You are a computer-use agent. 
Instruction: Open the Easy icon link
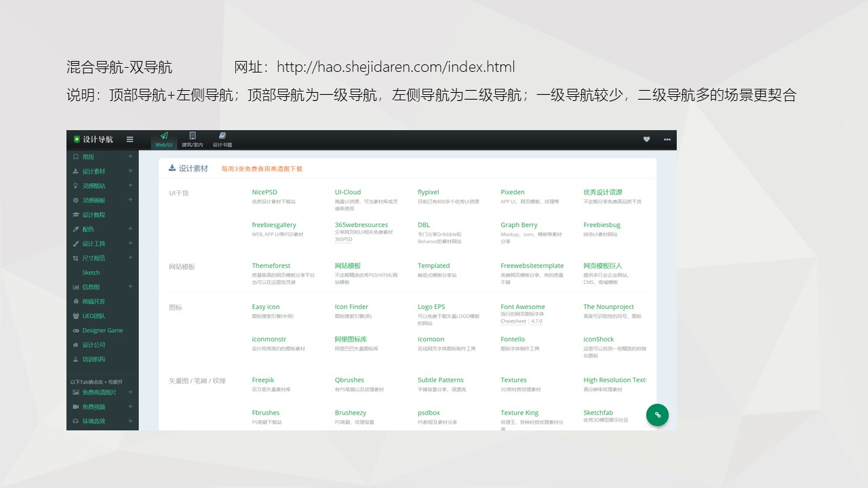266,307
